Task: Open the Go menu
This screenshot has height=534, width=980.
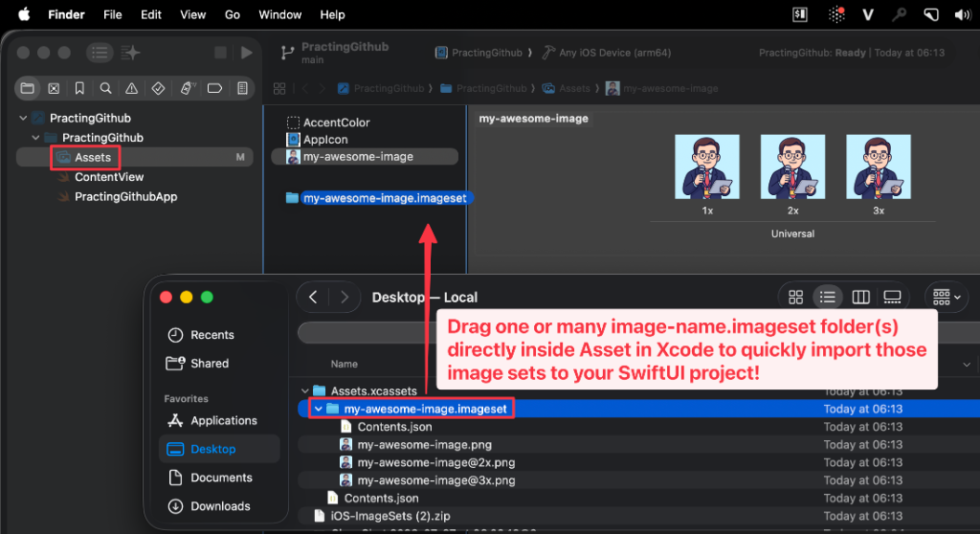Action: tap(232, 14)
